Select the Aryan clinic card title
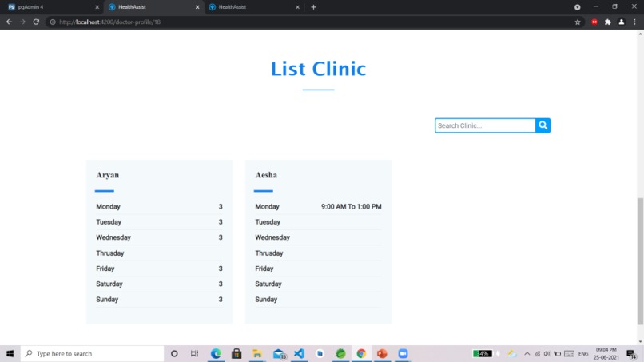This screenshot has height=362, width=644. tap(108, 175)
